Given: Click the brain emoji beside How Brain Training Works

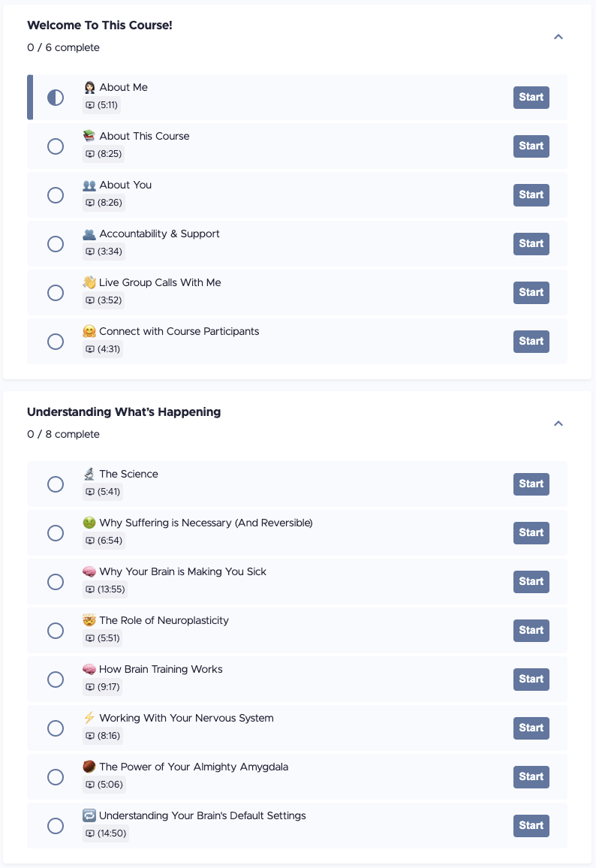Looking at the screenshot, I should pos(89,669).
